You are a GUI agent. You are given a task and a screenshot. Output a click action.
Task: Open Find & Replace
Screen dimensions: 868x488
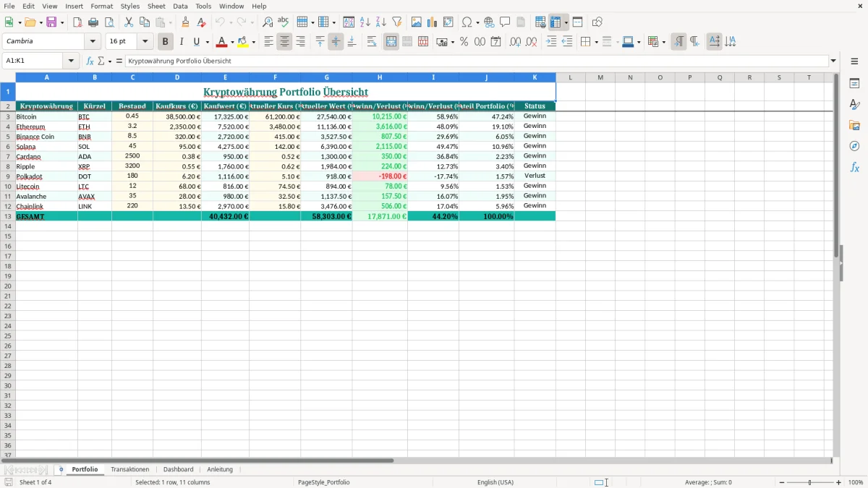coord(268,22)
